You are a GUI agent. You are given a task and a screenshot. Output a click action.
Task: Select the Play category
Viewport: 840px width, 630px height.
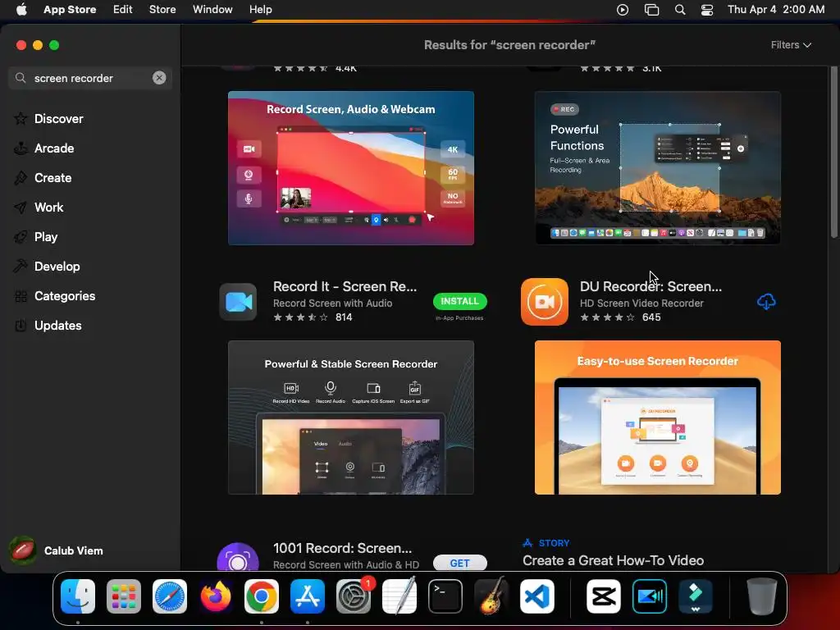(x=46, y=236)
